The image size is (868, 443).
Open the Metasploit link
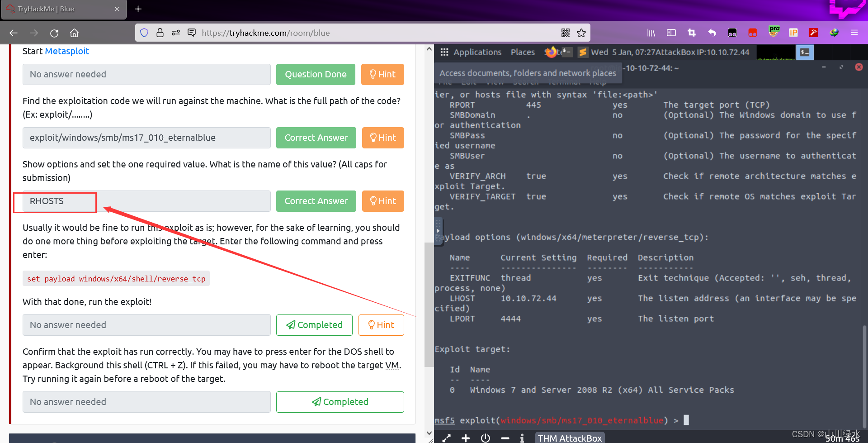pyautogui.click(x=67, y=51)
